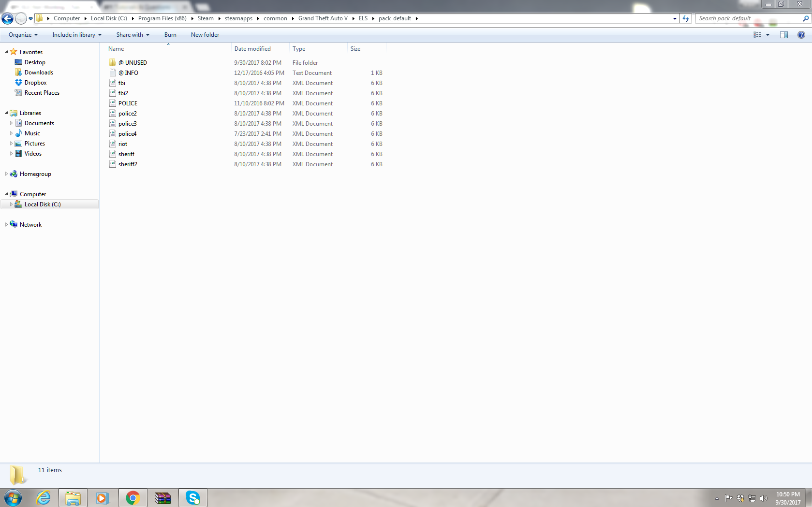
Task: Open Skype from the taskbar
Action: click(x=192, y=498)
